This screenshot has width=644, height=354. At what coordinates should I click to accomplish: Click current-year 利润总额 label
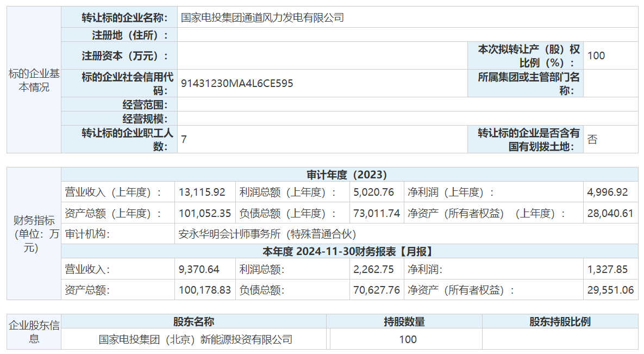(x=262, y=269)
